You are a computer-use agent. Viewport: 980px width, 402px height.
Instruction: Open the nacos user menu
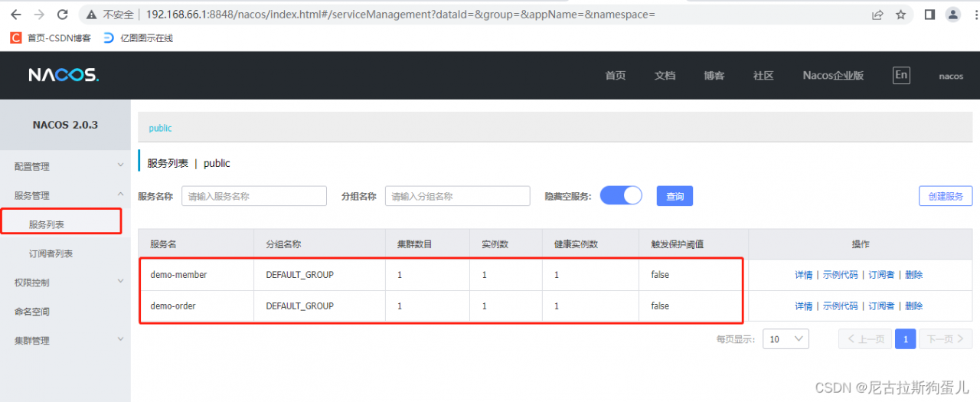[x=951, y=76]
